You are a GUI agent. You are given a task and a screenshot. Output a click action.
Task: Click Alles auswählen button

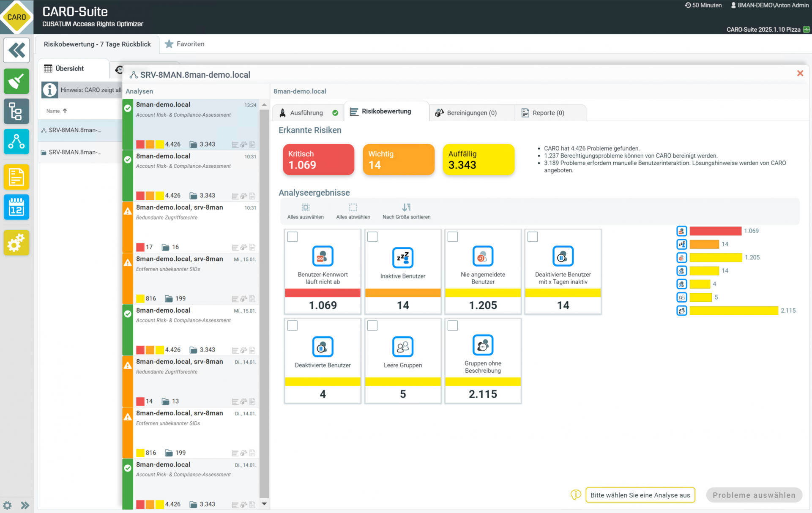click(x=305, y=211)
